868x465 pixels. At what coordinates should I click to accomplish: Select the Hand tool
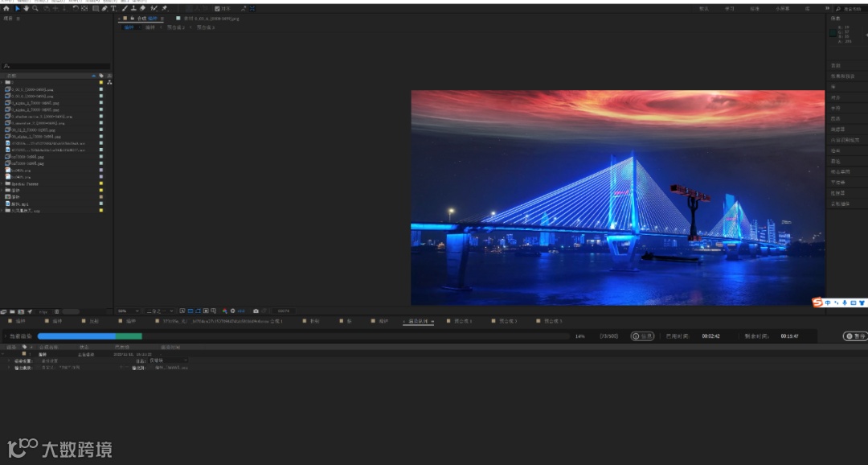(26, 8)
